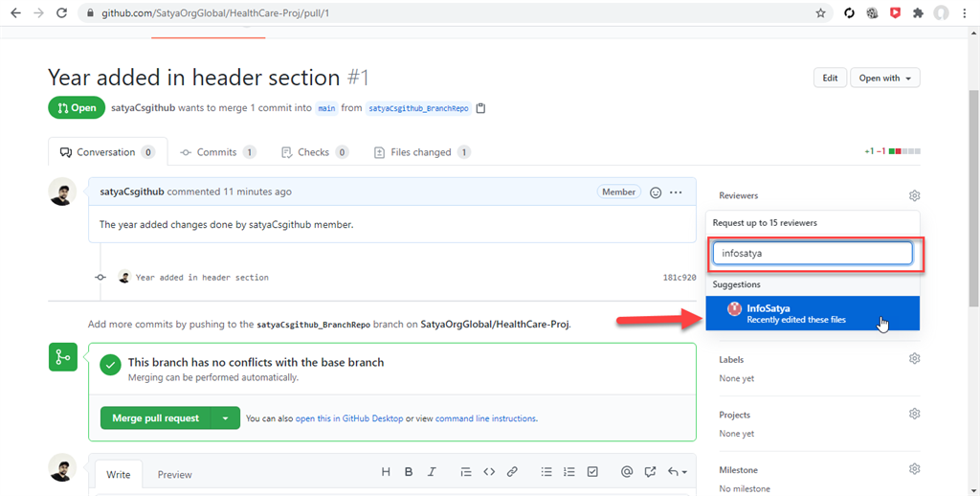Open the comment options ellipsis menu

pyautogui.click(x=676, y=192)
